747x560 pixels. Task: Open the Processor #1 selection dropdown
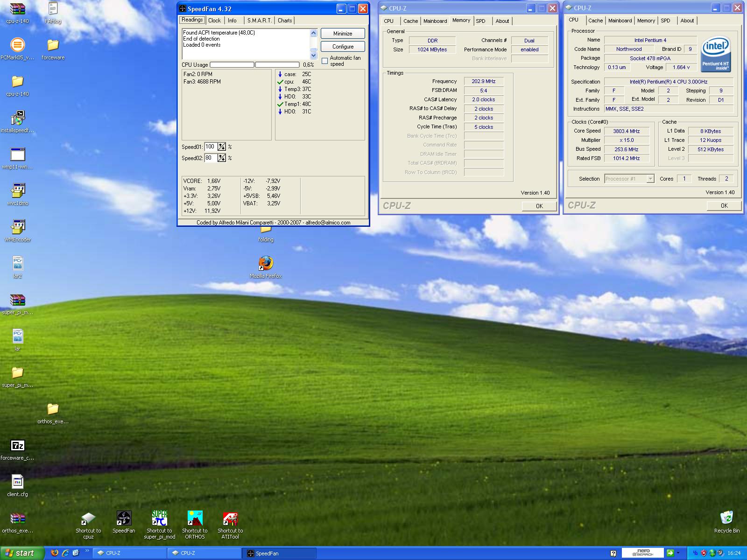point(650,179)
